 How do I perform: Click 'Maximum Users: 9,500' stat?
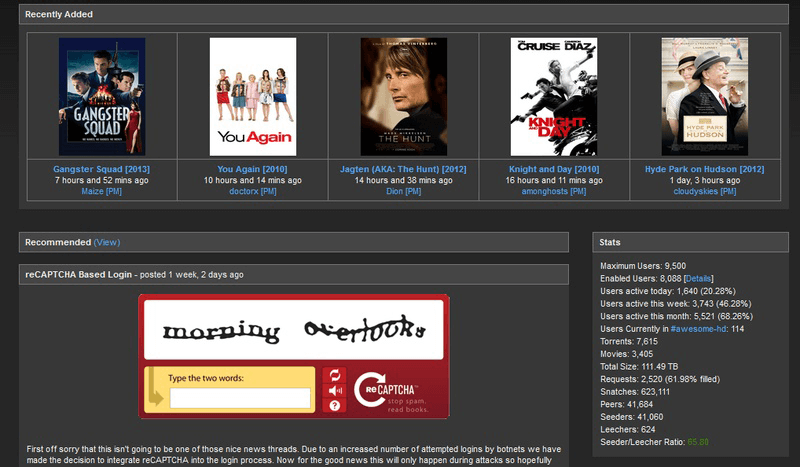coord(643,266)
